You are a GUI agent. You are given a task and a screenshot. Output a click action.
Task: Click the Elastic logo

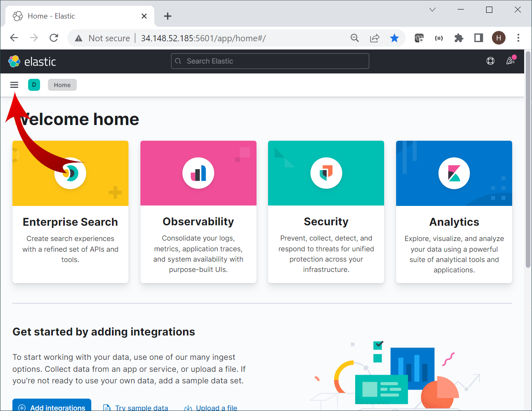tap(33, 61)
